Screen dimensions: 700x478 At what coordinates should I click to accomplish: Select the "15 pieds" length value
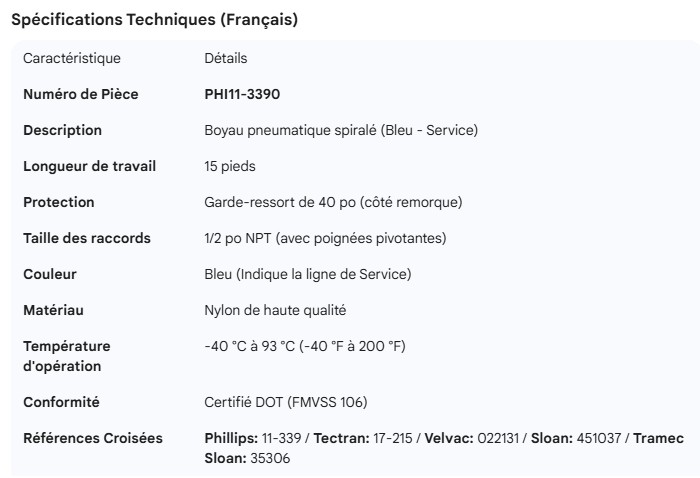tap(230, 166)
